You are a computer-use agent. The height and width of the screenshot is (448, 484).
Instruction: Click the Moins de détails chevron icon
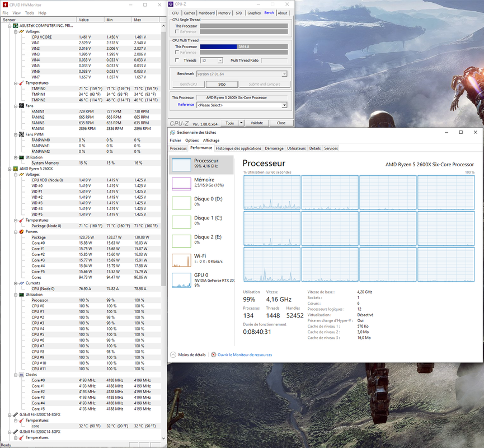point(173,354)
